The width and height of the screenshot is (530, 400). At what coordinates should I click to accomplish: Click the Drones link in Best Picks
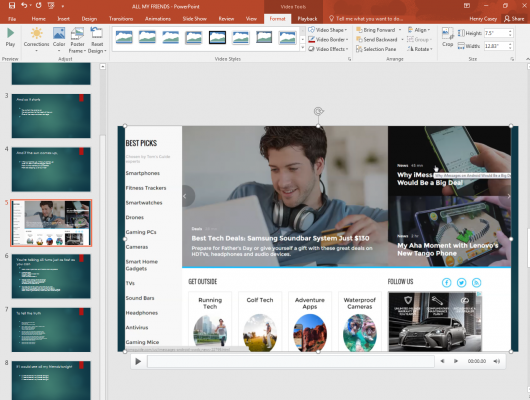[135, 217]
